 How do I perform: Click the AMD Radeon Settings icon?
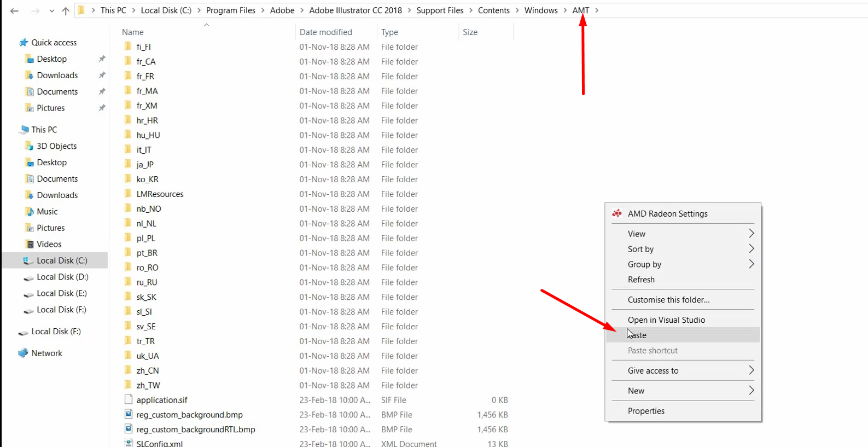[617, 213]
